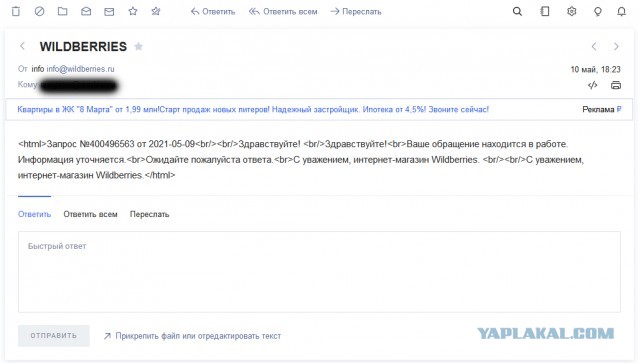Go to previous message chevron
640x363 pixels.
(x=594, y=47)
